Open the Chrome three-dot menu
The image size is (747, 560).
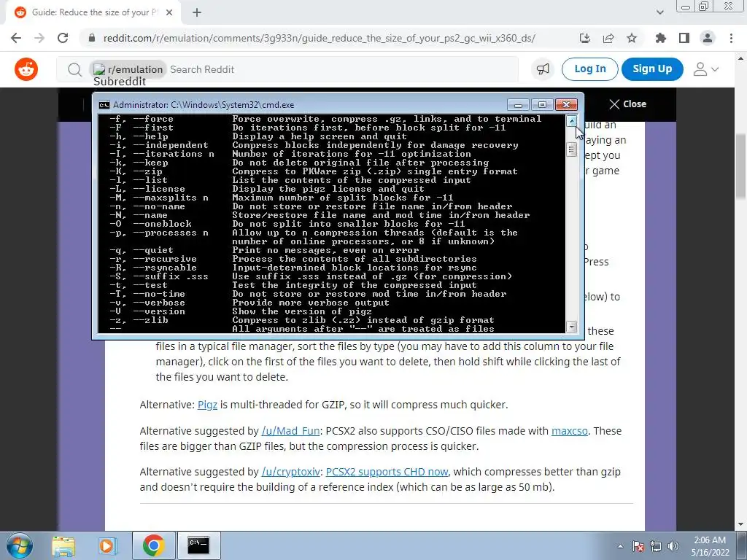(731, 38)
